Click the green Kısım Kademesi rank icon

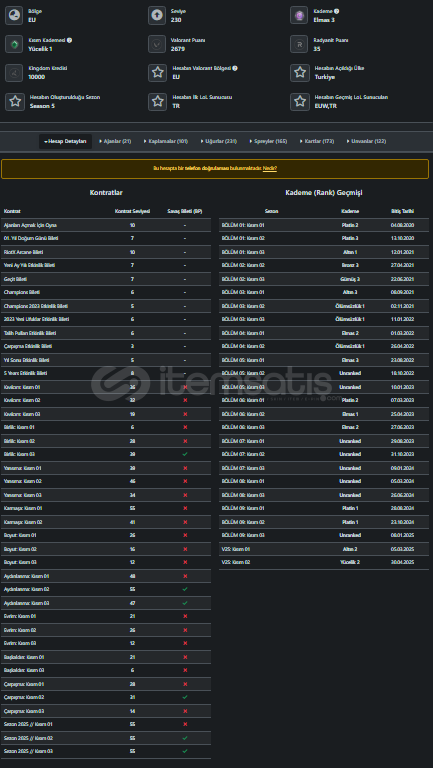[x=14, y=44]
